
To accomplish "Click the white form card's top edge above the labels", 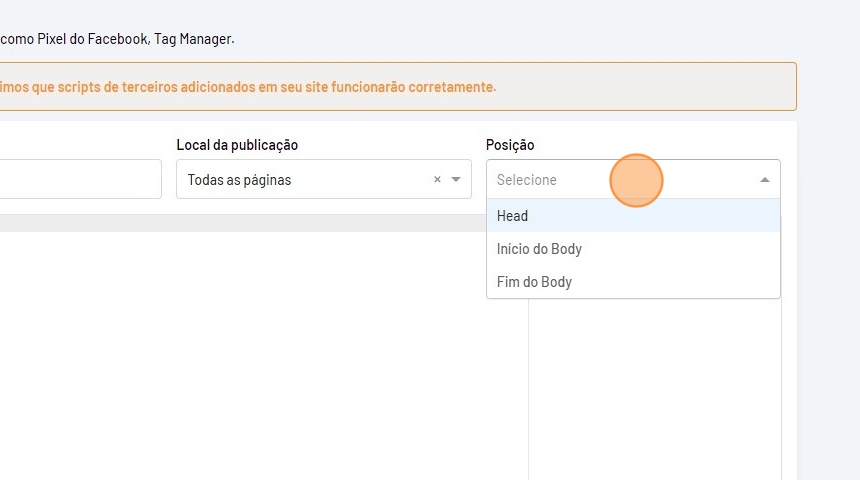I will click(400, 127).
